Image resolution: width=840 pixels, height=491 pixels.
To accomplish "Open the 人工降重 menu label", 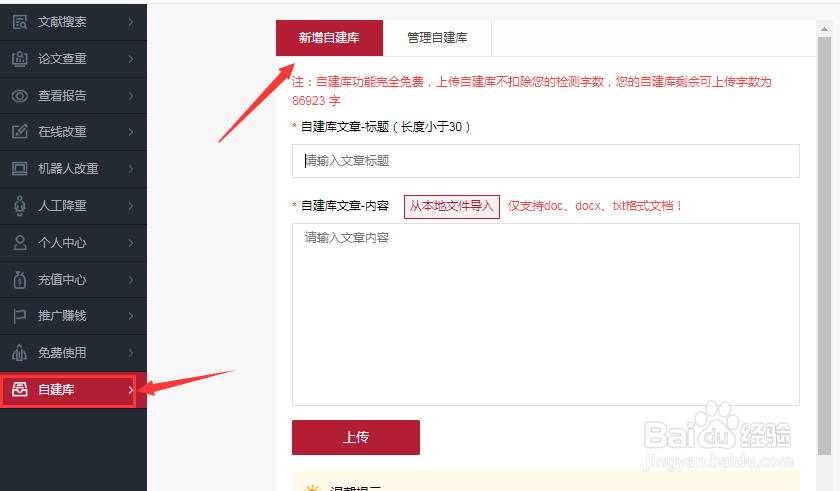I will pyautogui.click(x=62, y=206).
